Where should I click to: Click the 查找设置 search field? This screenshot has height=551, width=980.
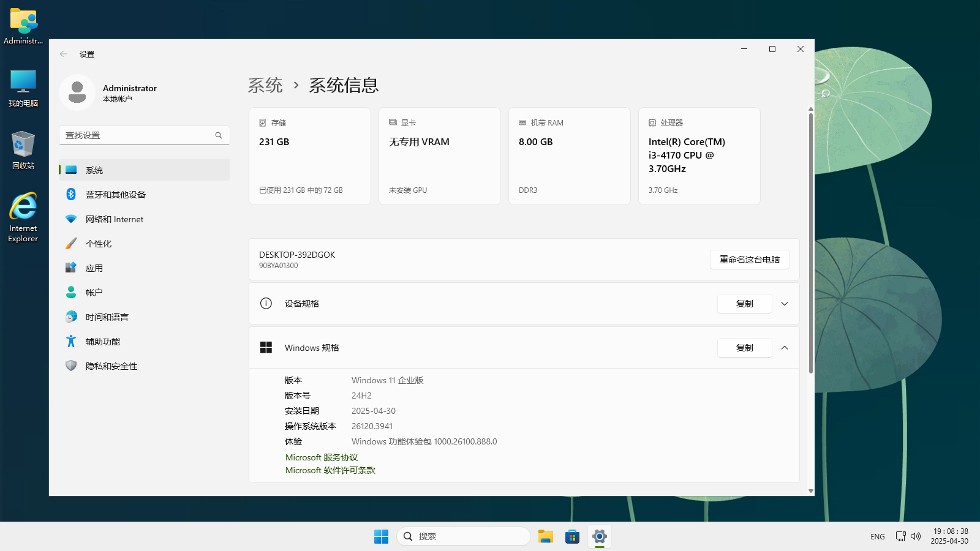(x=145, y=135)
